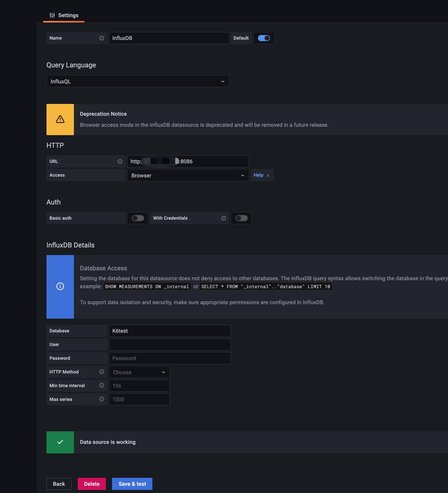Click the Save & test button
The width and height of the screenshot is (448, 493).
click(x=132, y=484)
